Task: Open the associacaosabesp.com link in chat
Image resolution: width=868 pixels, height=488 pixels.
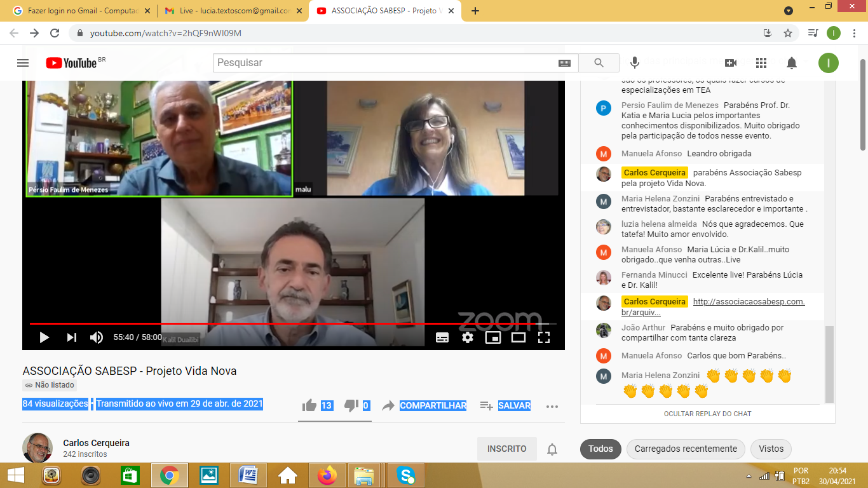Action: coord(713,306)
